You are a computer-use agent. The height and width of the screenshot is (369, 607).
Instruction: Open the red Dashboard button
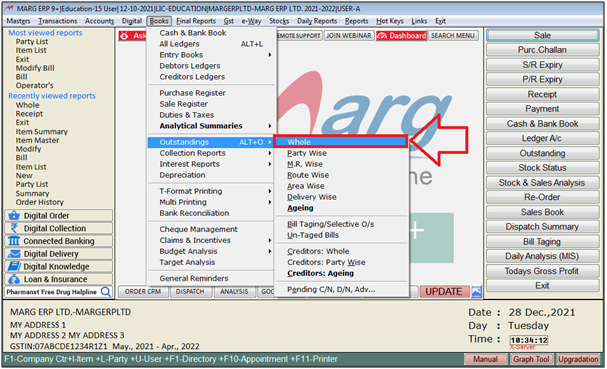401,36
